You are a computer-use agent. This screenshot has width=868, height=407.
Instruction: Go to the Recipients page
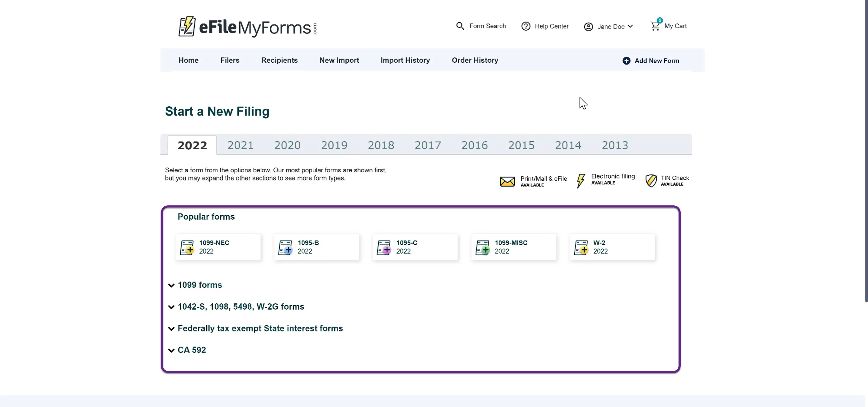(x=279, y=60)
